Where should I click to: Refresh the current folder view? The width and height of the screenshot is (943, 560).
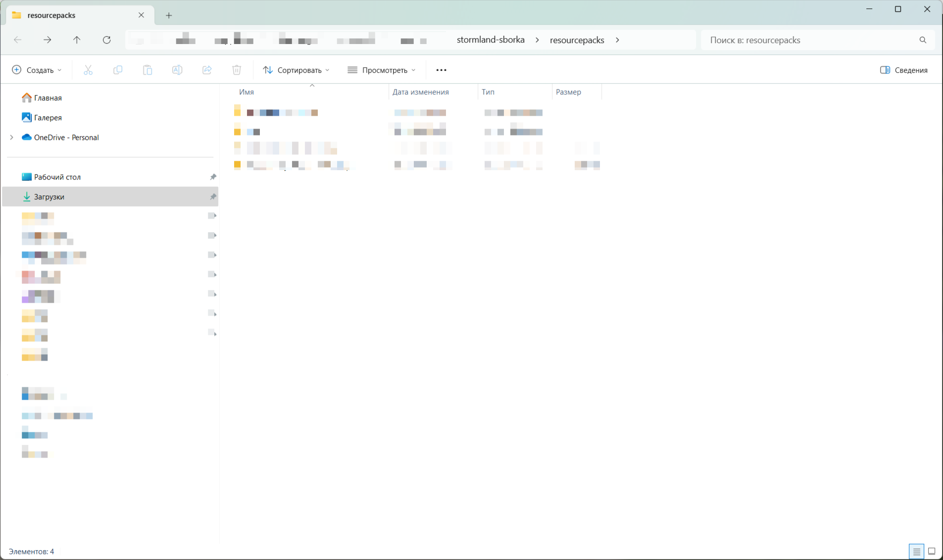tap(106, 40)
